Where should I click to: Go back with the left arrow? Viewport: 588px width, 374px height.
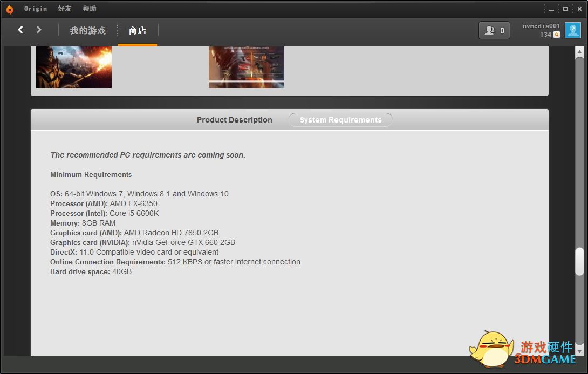click(x=20, y=30)
